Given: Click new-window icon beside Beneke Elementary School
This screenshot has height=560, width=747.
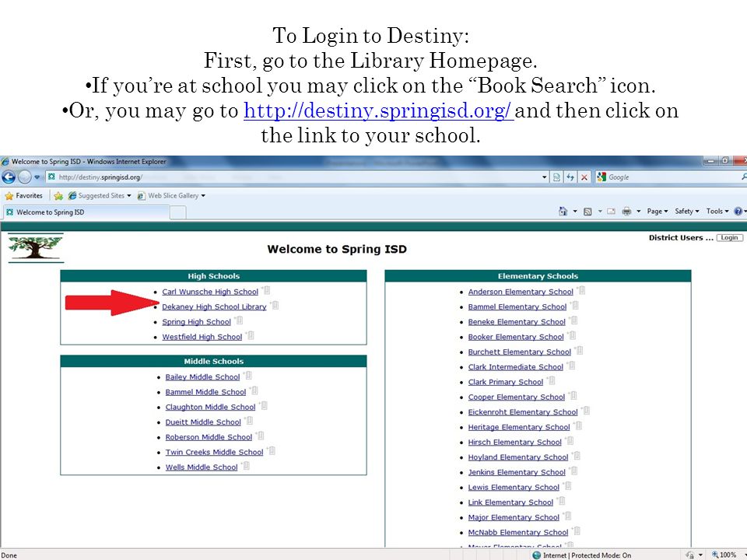Looking at the screenshot, I should click(573, 320).
